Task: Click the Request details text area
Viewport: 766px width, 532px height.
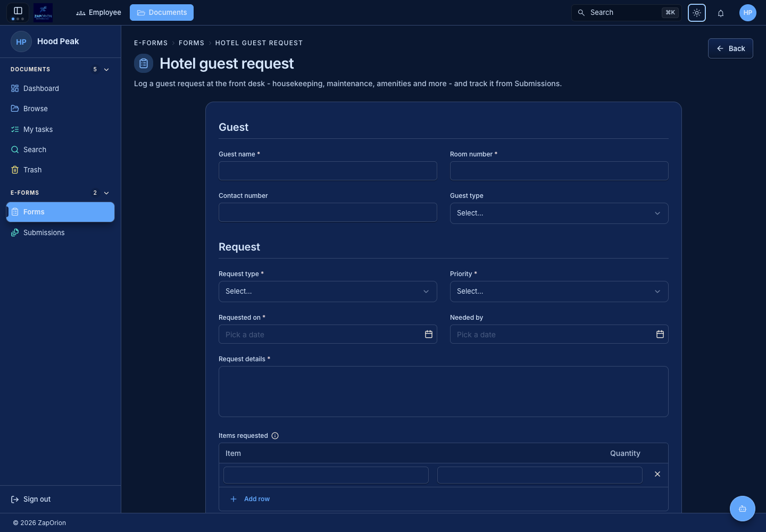Action: click(x=443, y=392)
